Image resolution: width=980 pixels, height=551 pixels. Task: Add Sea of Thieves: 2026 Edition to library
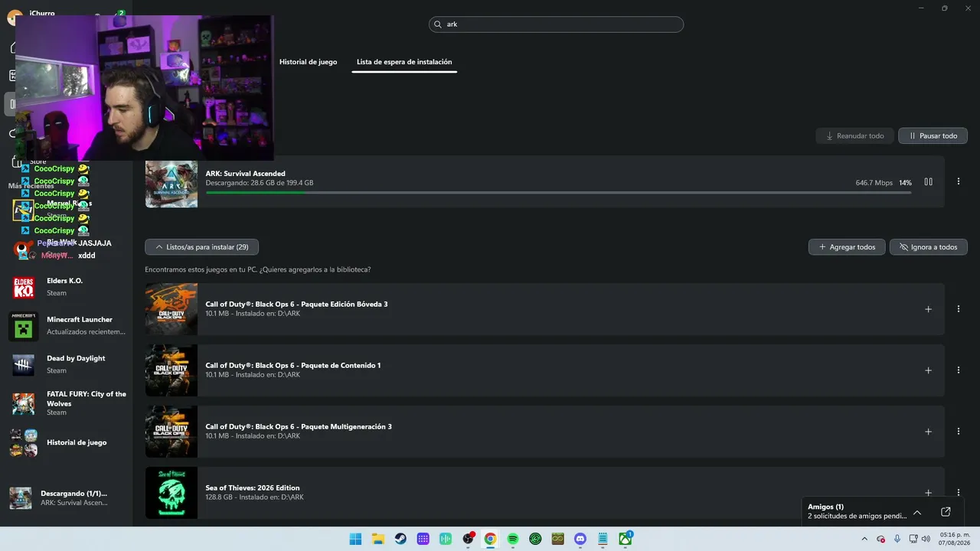[x=928, y=493]
